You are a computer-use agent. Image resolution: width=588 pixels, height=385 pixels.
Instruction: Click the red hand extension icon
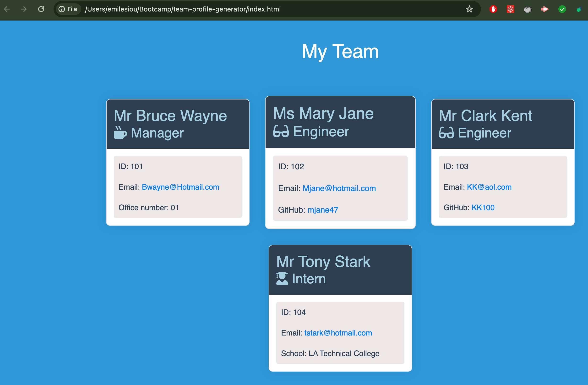(493, 9)
